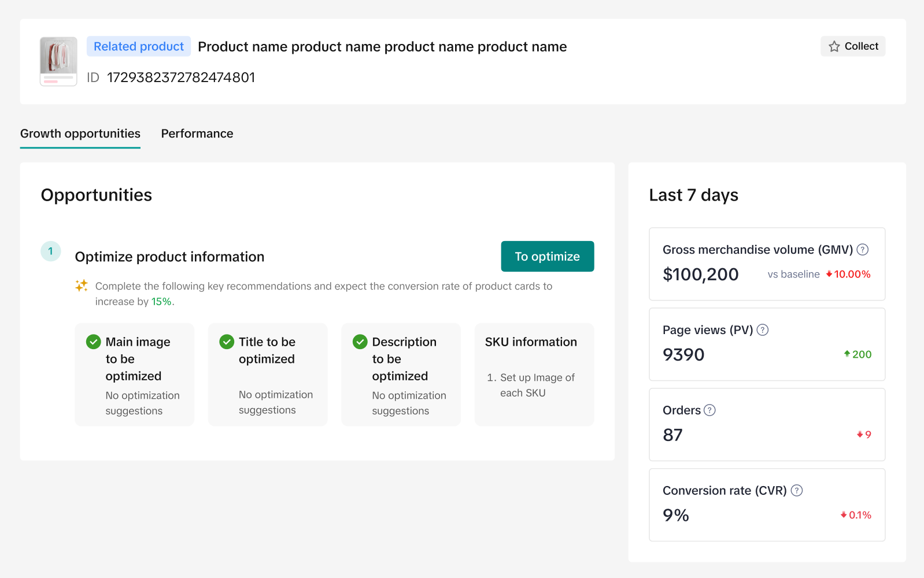Click the Orders question mark icon
Viewport: 924px width, 578px height.
click(x=709, y=410)
